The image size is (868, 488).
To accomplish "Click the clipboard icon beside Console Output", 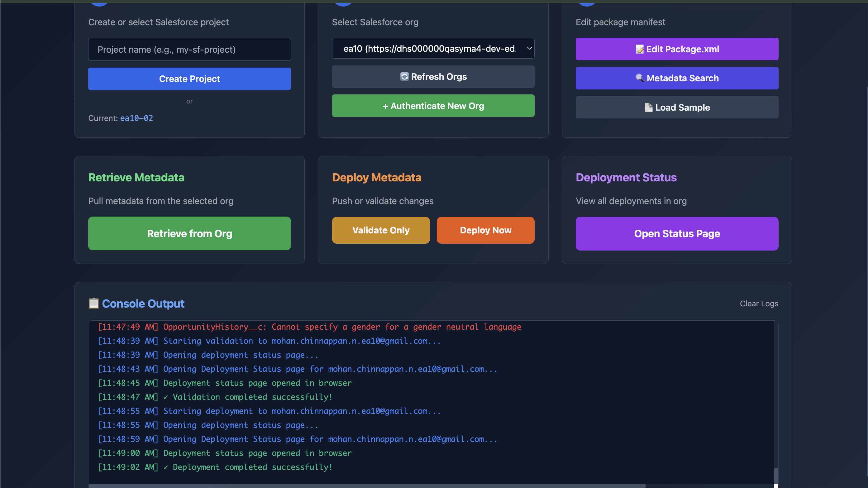I will 93,303.
